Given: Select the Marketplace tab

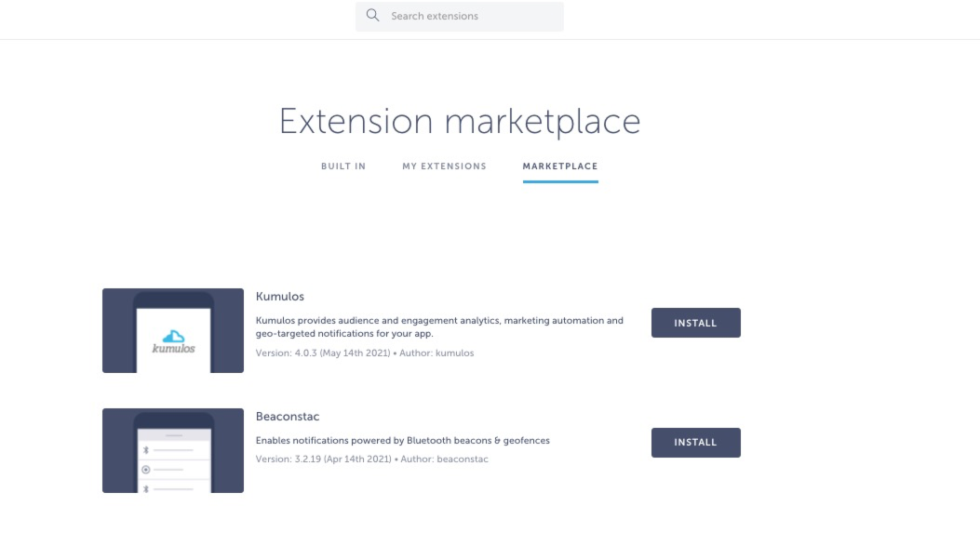Looking at the screenshot, I should point(560,166).
